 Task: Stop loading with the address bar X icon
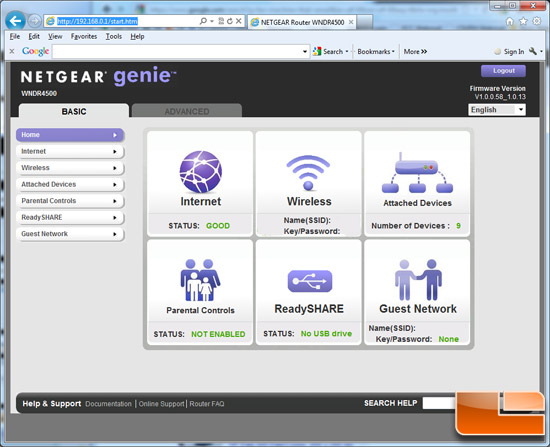[x=239, y=21]
